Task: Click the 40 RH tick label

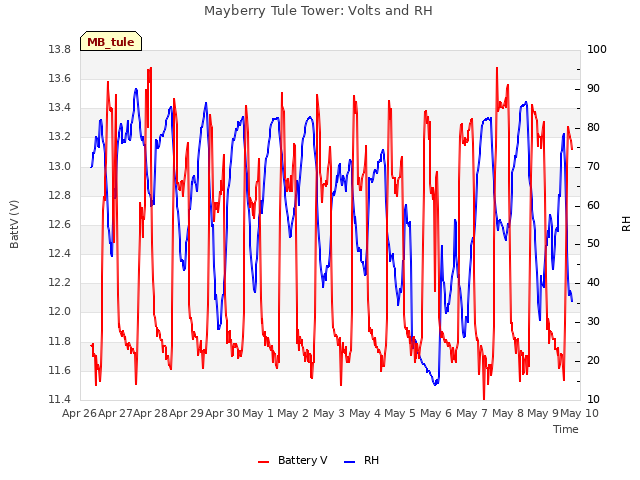Action: click(x=593, y=282)
